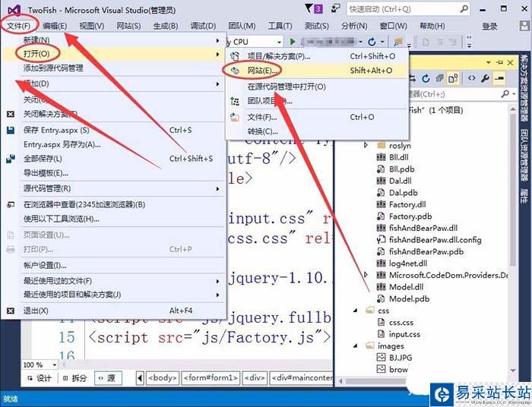The image size is (532, 407).
Task: Open the notifications flag icon
Action: (309, 8)
